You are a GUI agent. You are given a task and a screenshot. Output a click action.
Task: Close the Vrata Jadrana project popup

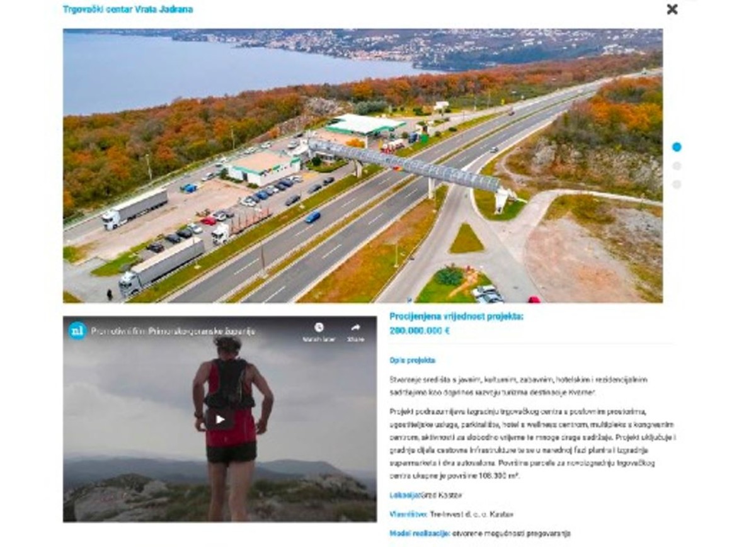coord(672,9)
